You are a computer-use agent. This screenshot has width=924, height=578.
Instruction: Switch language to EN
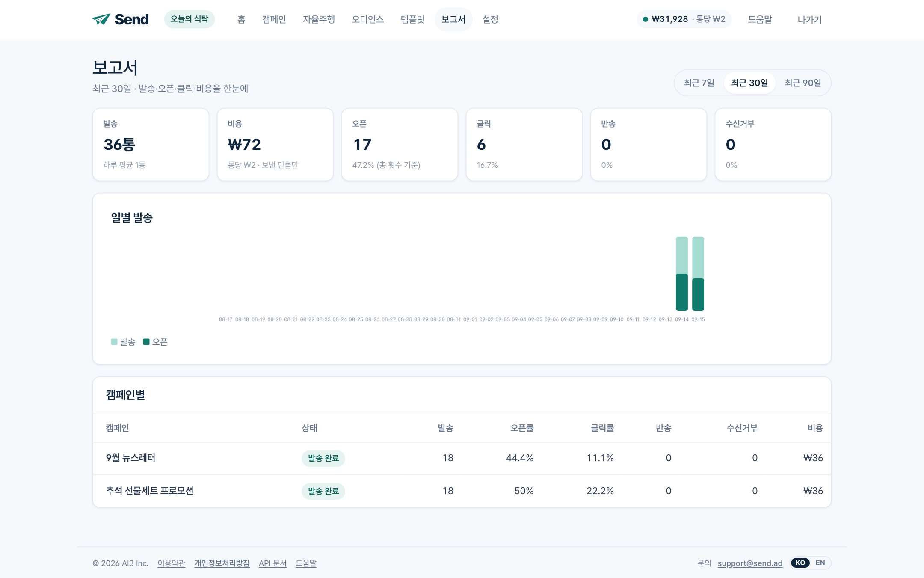tap(820, 563)
